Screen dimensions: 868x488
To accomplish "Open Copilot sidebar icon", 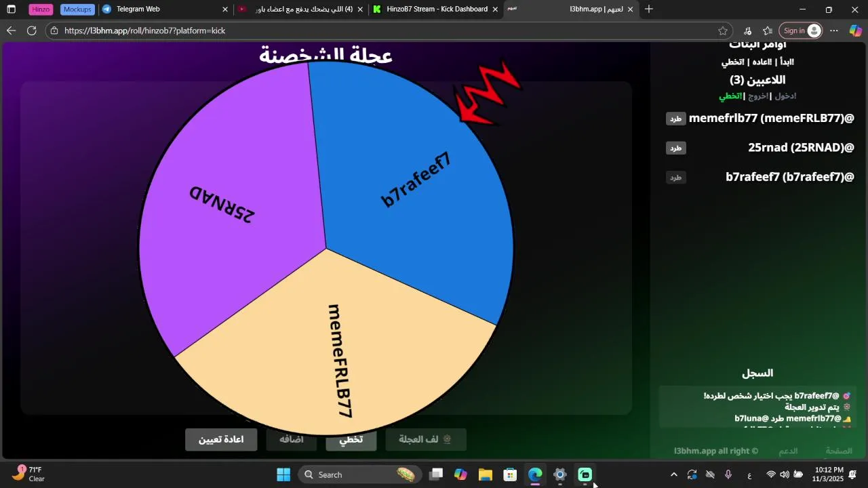I will [x=855, y=30].
